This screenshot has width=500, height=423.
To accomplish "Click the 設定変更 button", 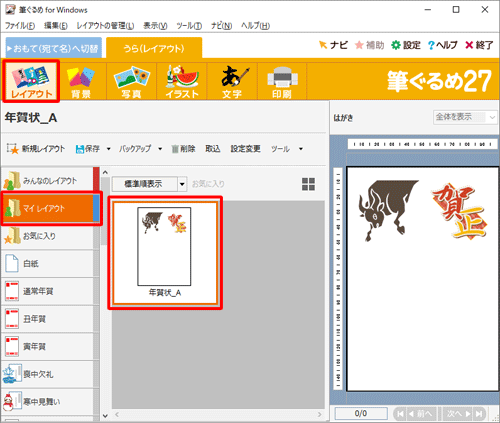I will pos(246,149).
